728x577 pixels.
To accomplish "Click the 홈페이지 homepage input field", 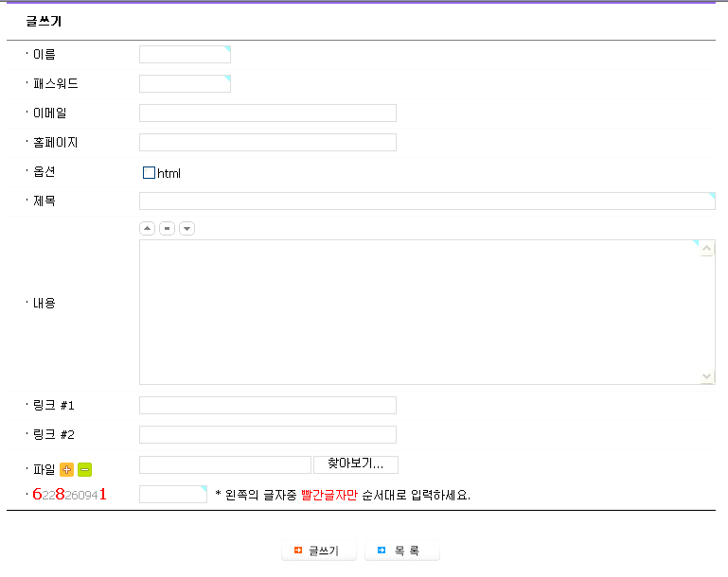I will (x=268, y=143).
